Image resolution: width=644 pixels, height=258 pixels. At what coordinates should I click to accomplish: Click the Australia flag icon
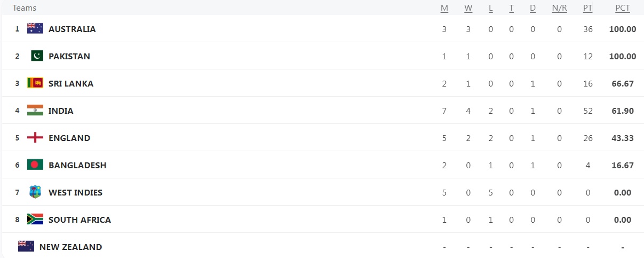pyautogui.click(x=35, y=29)
